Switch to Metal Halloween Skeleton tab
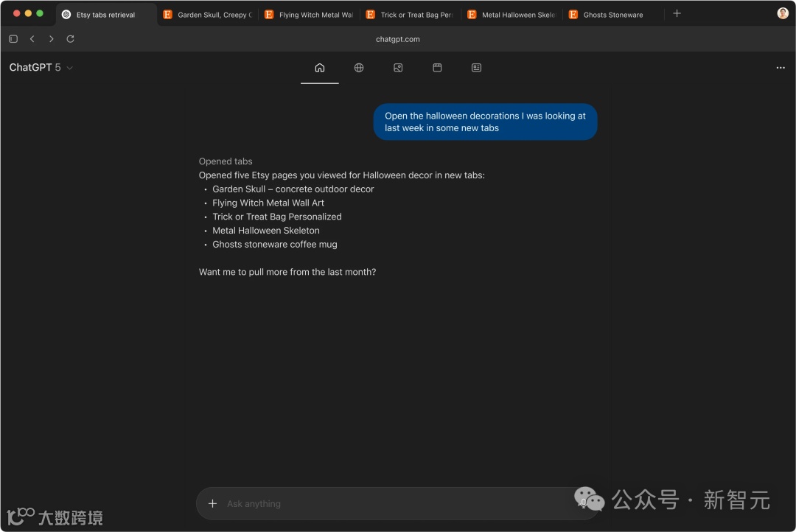 click(x=512, y=15)
